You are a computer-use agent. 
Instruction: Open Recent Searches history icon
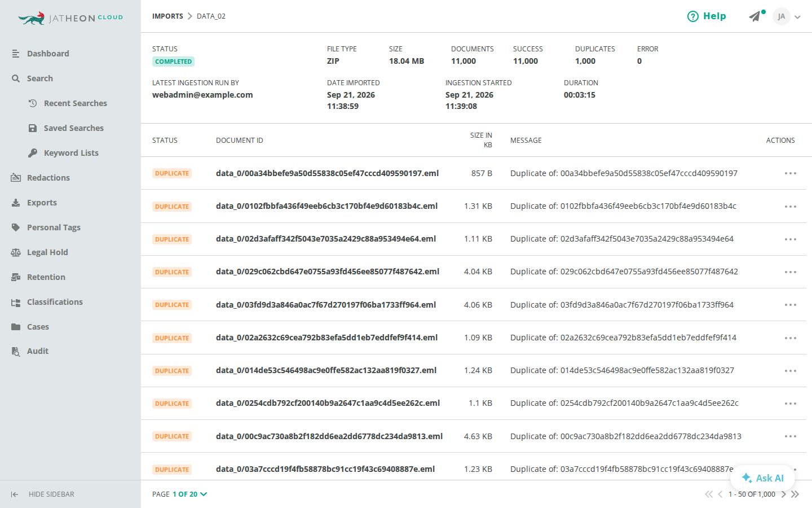(x=33, y=103)
